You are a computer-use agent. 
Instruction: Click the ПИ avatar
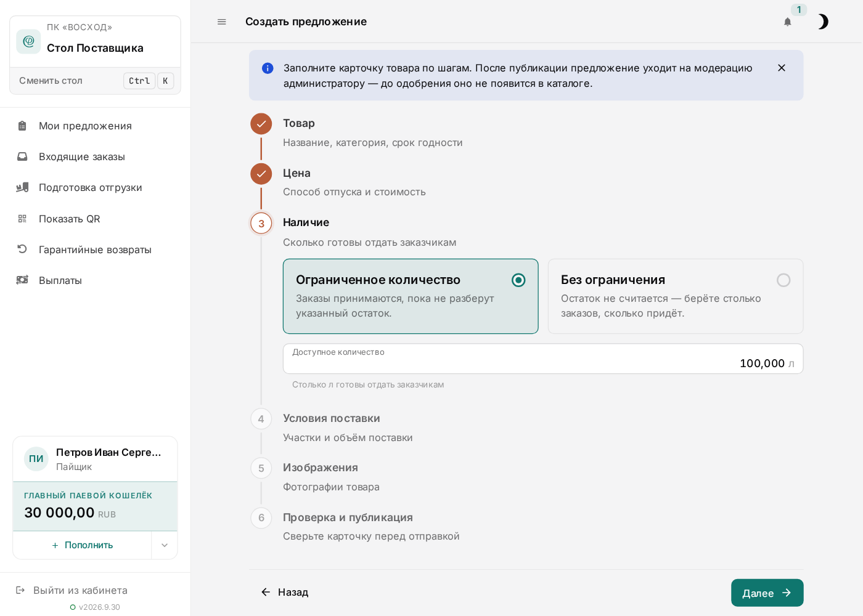coord(36,459)
